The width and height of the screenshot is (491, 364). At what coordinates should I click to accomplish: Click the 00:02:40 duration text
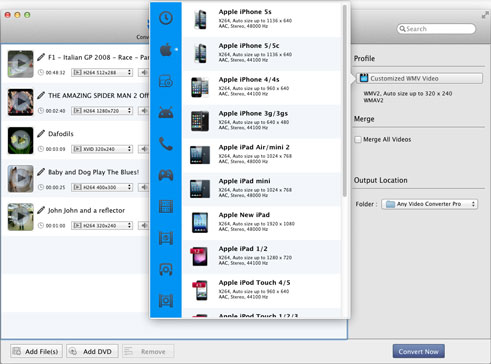tap(55, 111)
